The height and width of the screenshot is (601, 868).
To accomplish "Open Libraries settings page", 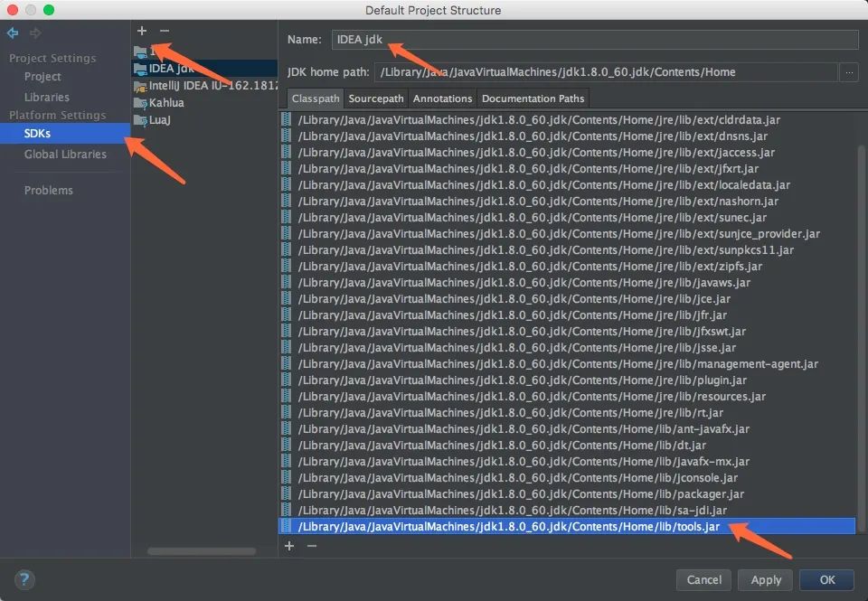I will tap(47, 97).
